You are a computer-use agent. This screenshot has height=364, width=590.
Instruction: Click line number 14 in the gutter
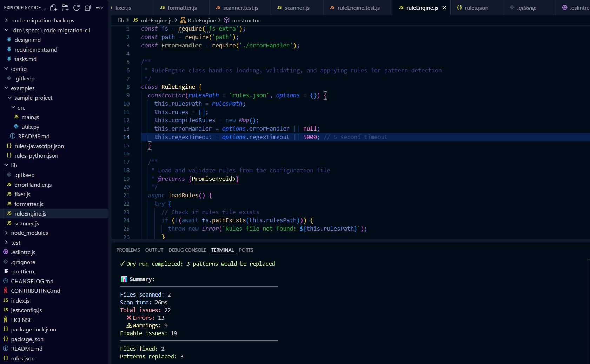click(x=126, y=137)
